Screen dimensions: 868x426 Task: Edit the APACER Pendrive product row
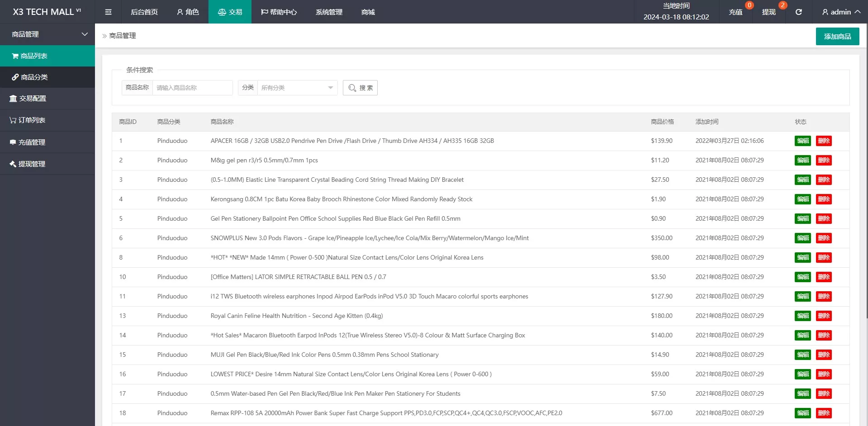(802, 141)
